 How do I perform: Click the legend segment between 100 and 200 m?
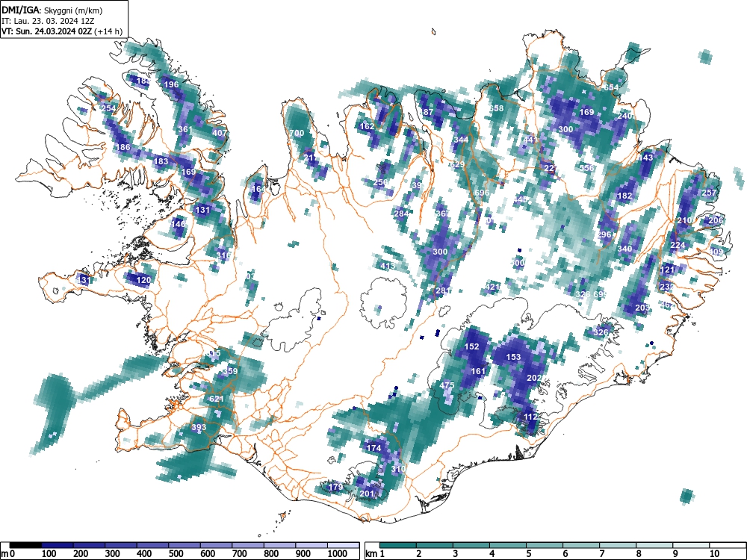coord(58,545)
